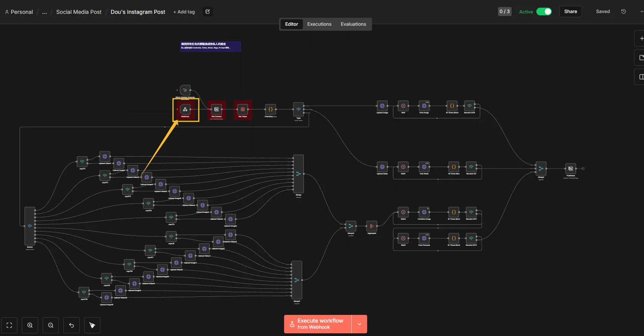The image size is (644, 336).
Task: Open the Executions tab
Action: 319,24
